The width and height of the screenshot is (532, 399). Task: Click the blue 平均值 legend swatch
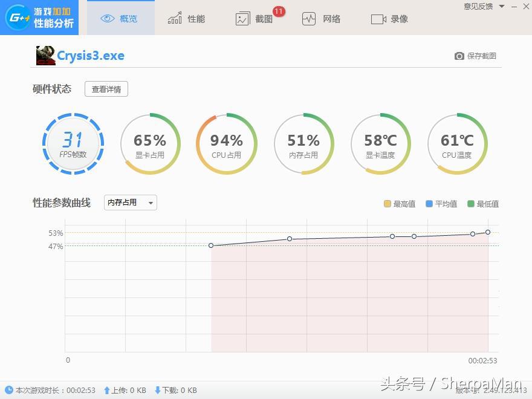click(429, 204)
